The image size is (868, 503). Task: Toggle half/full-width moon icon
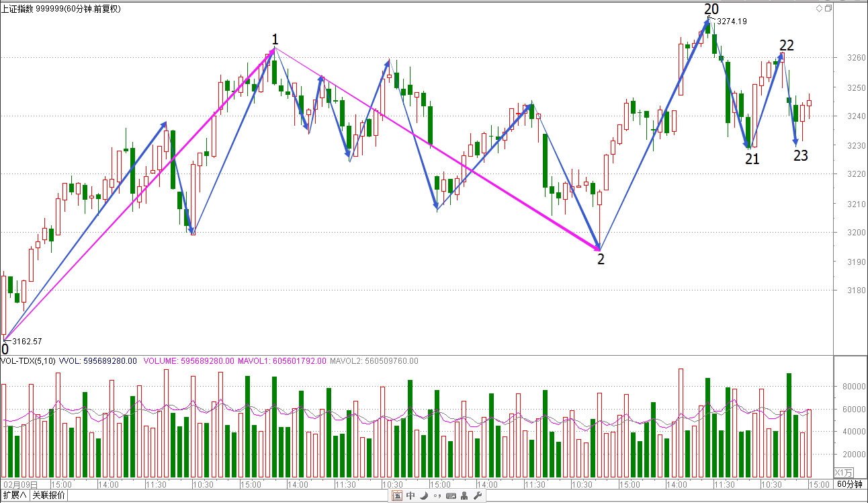[424, 496]
